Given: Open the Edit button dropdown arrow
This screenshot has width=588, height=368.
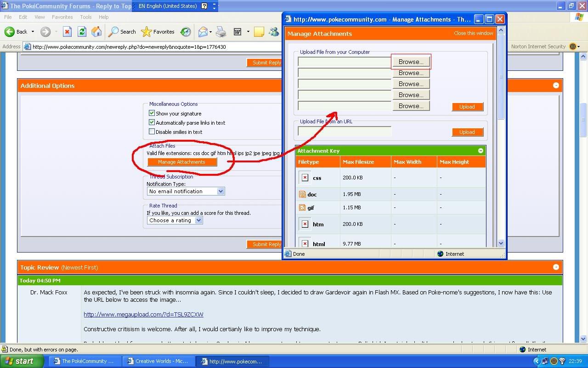Looking at the screenshot, I should point(248,32).
